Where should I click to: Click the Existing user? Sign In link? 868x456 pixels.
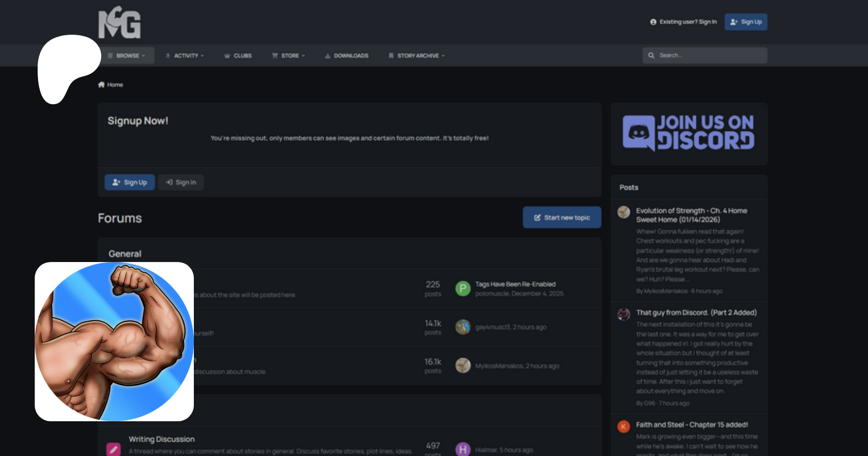[x=683, y=22]
